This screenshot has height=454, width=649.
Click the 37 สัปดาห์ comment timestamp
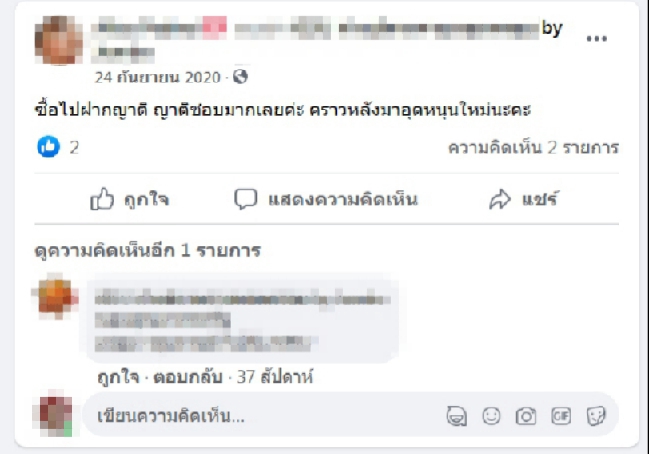[x=275, y=377]
